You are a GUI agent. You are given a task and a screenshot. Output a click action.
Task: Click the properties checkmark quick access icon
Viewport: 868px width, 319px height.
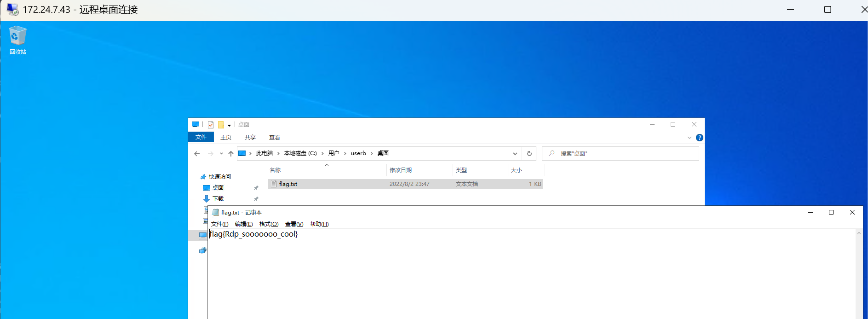click(x=211, y=125)
